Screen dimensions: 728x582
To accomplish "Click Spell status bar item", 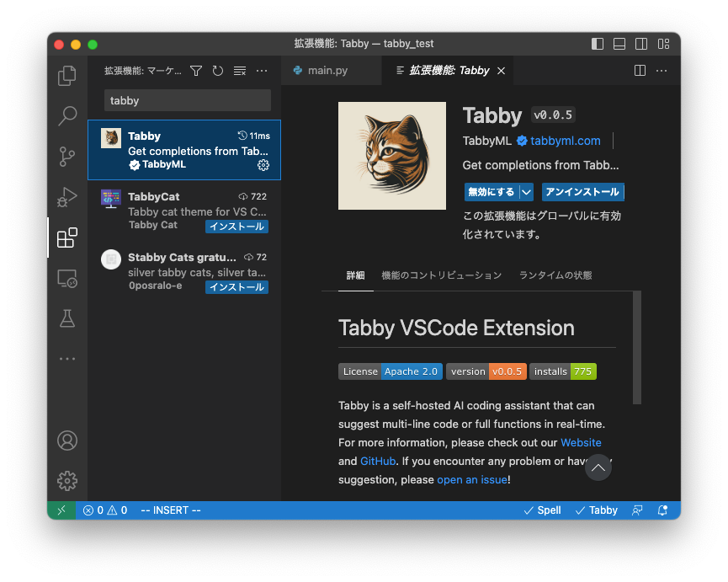I will tap(542, 510).
